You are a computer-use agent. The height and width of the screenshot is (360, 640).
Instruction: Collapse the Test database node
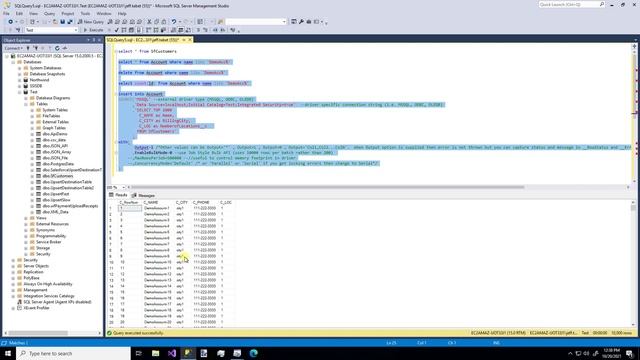point(20,92)
